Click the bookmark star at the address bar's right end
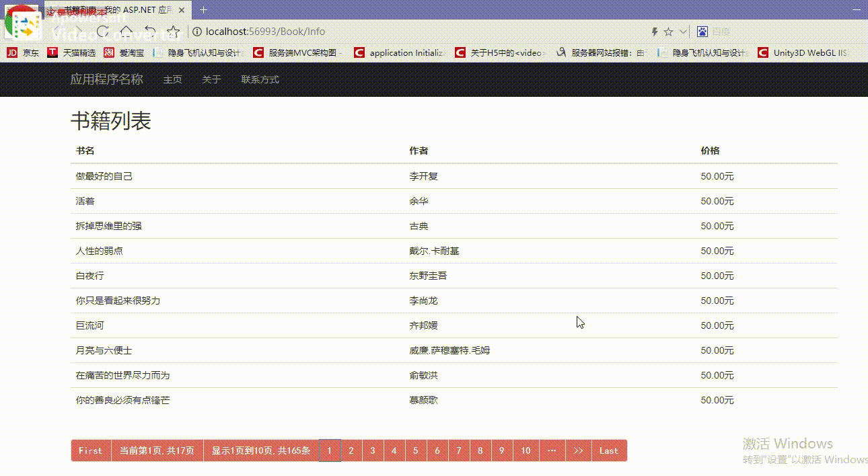The width and height of the screenshot is (868, 476). 668,32
